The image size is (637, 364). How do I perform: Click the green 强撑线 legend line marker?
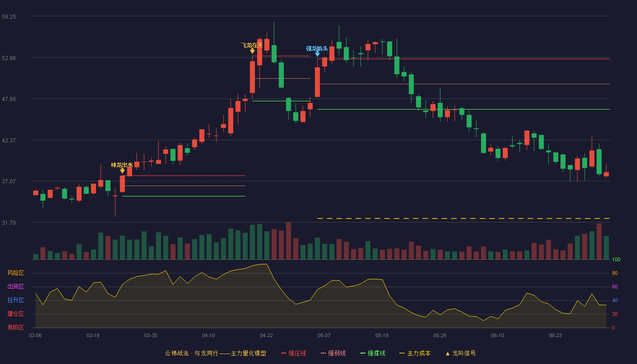(363, 353)
